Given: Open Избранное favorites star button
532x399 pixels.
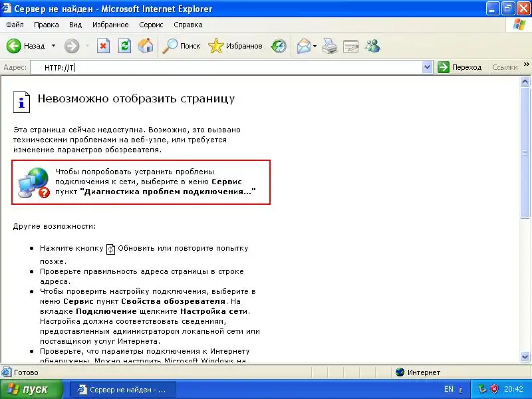Looking at the screenshot, I should click(235, 46).
